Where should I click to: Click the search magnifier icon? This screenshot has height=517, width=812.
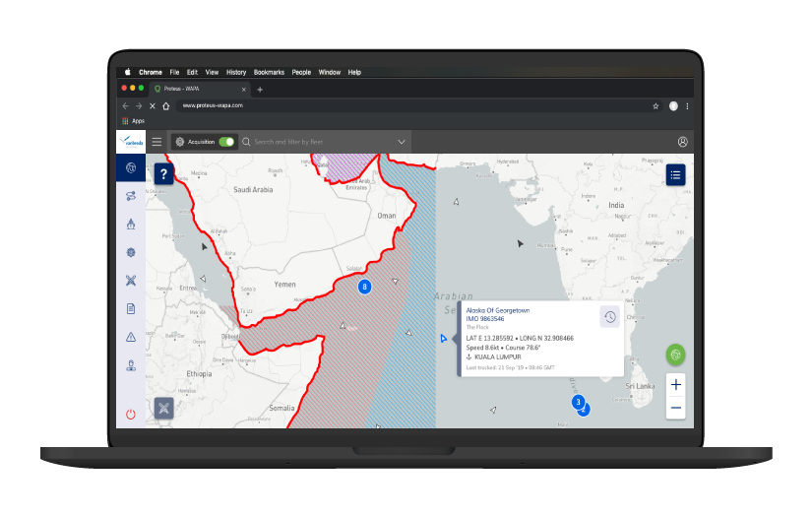click(246, 142)
